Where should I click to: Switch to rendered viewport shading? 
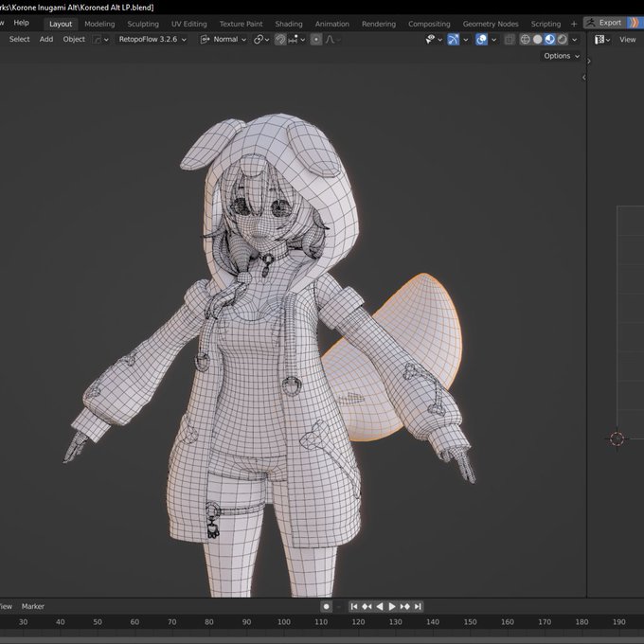coord(563,40)
